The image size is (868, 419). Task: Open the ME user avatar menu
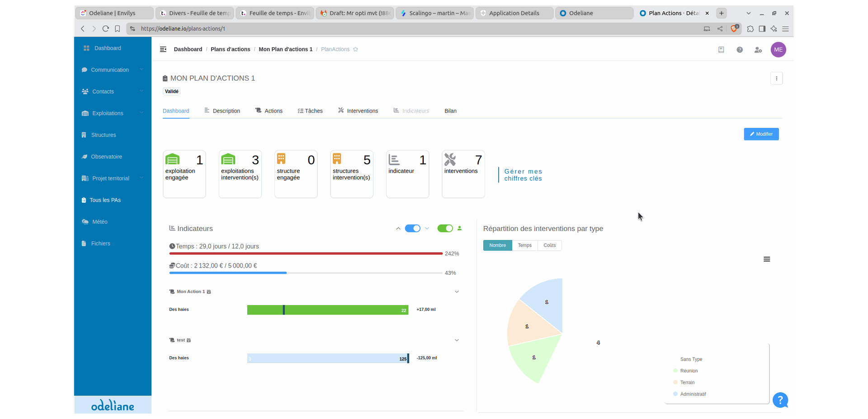[778, 50]
